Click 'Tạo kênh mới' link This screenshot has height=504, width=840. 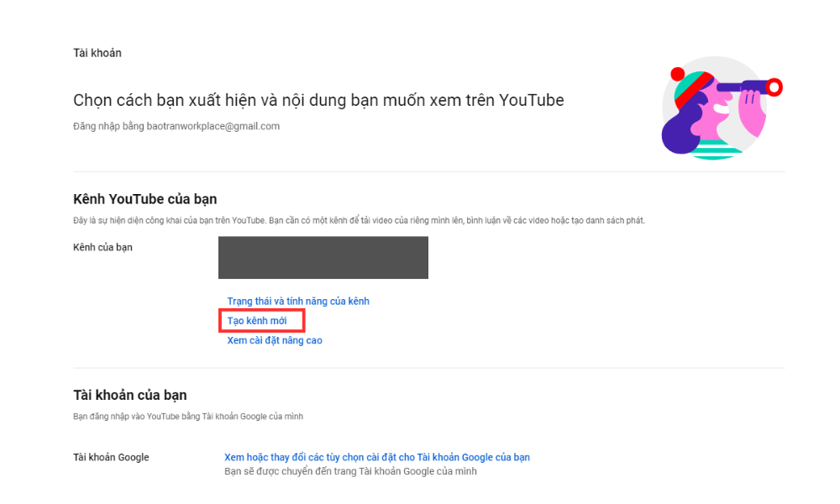256,321
